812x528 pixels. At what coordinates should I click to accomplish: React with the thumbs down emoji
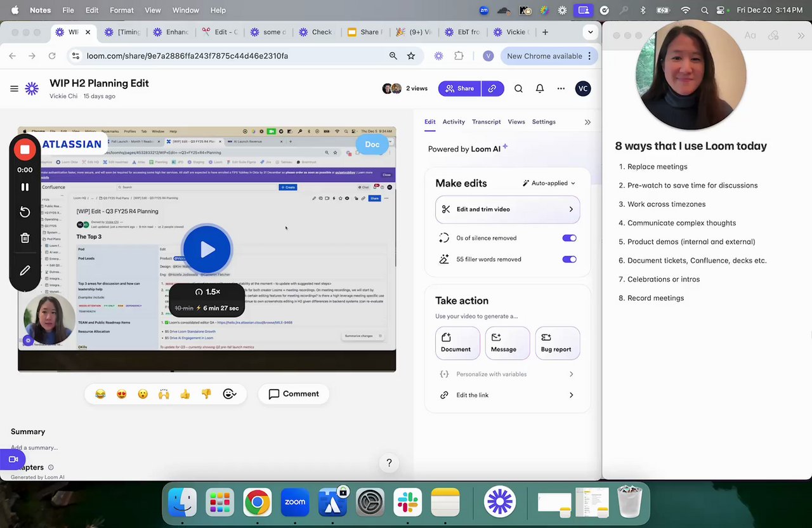pos(206,394)
